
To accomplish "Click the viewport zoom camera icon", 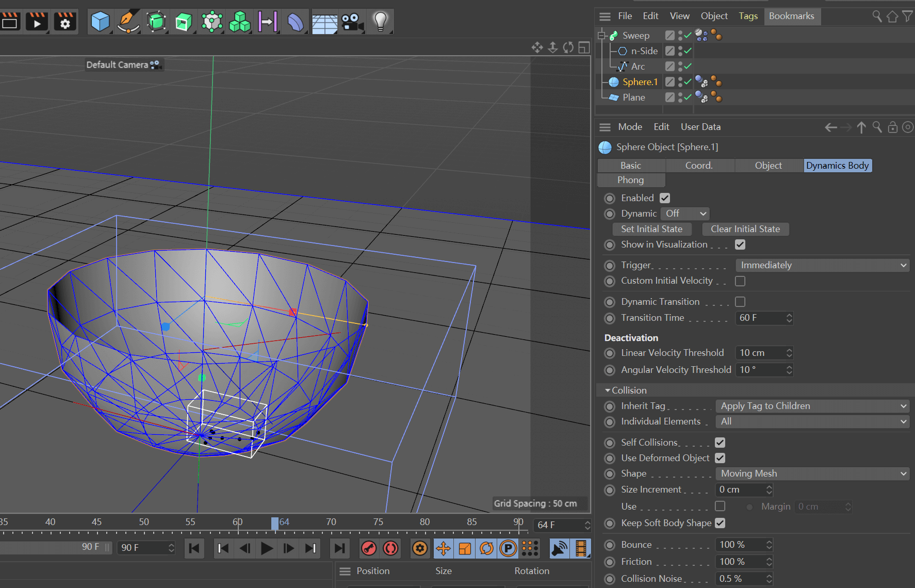I will (553, 47).
